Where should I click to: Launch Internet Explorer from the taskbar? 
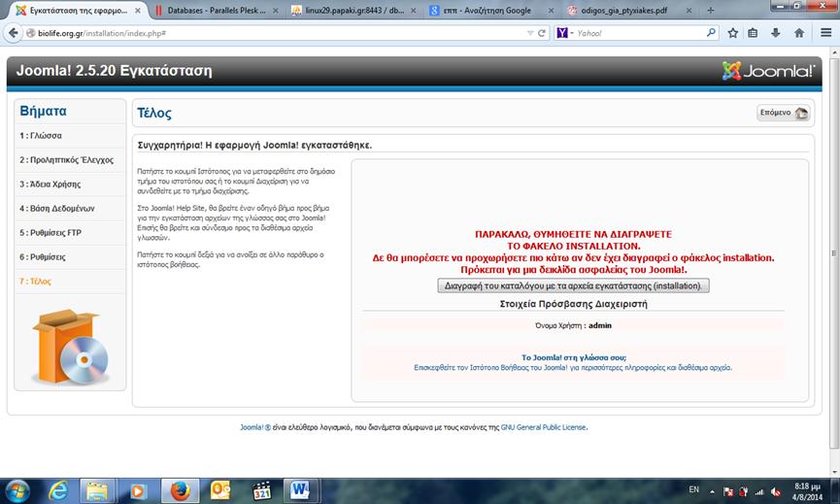point(58,490)
